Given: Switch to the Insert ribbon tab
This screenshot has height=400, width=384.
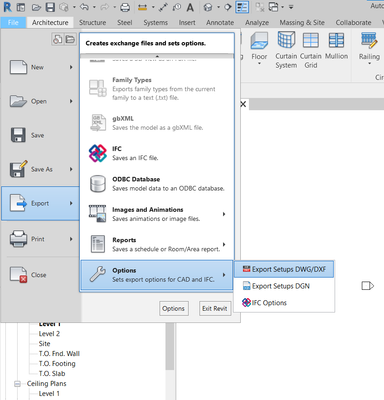Looking at the screenshot, I should click(x=187, y=23).
